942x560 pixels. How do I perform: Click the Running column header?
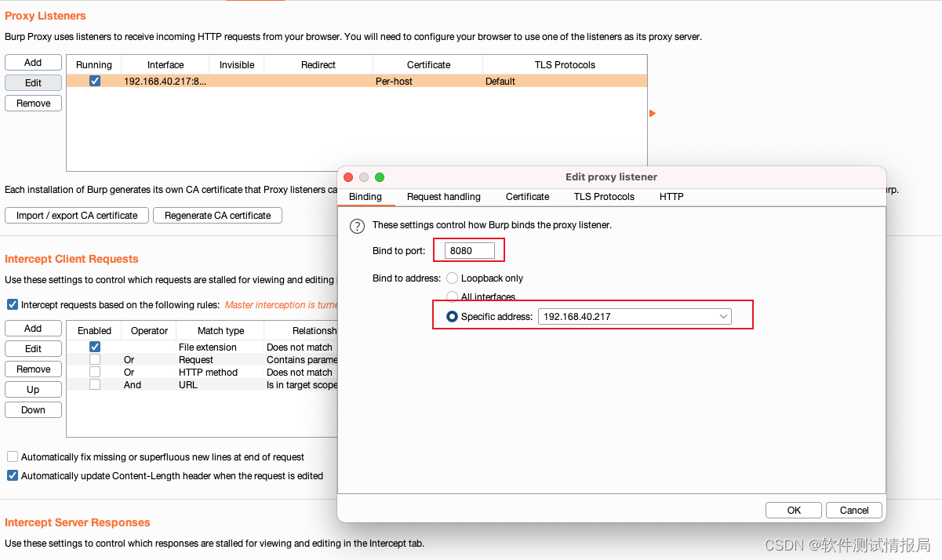pyautogui.click(x=94, y=65)
